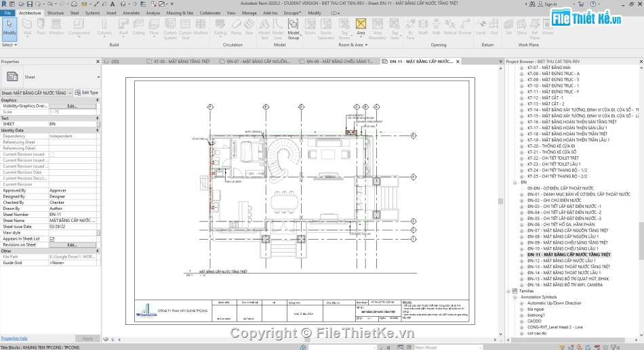This screenshot has width=644, height=350.
Task: Select the Door tool
Action: (41, 28)
